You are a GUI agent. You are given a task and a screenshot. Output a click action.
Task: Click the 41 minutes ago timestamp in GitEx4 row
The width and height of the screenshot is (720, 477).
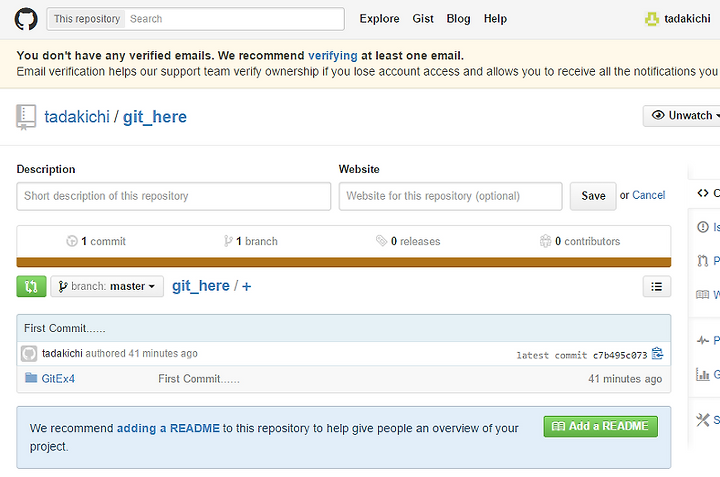pyautogui.click(x=625, y=379)
